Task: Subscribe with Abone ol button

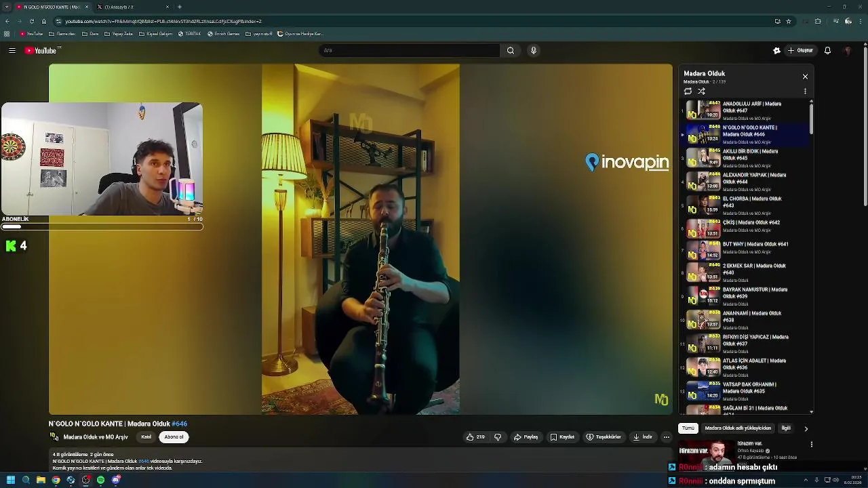Action: tap(174, 437)
